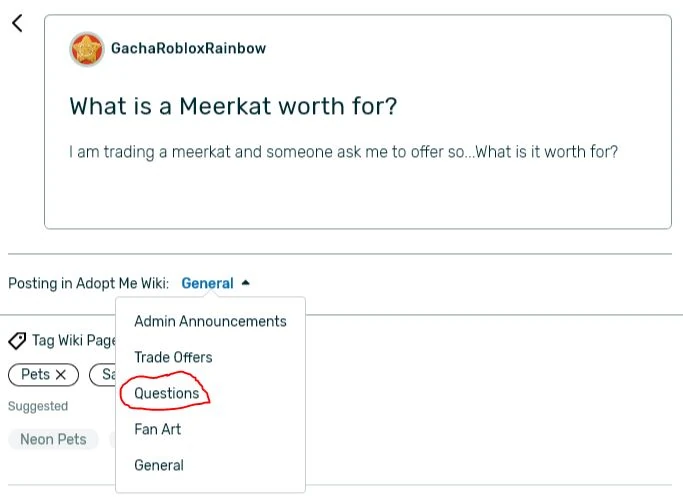Click the small caret arrow next to General
The image size is (683, 498).
246,283
